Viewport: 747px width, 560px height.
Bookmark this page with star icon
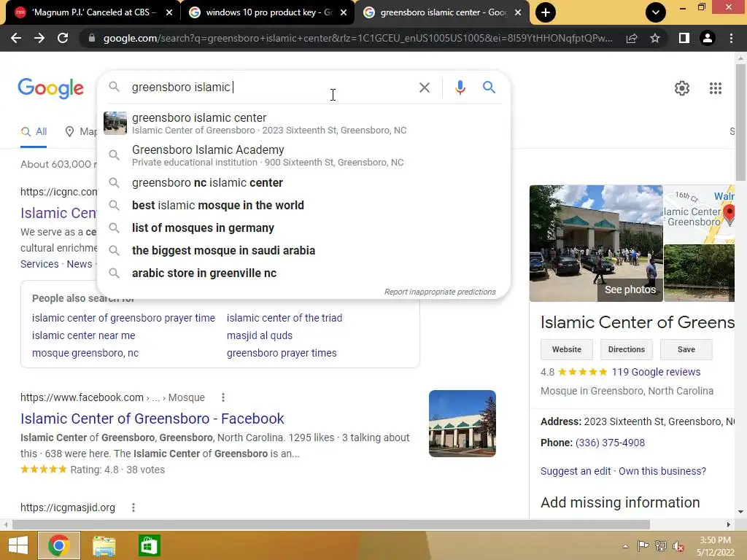pyautogui.click(x=655, y=38)
